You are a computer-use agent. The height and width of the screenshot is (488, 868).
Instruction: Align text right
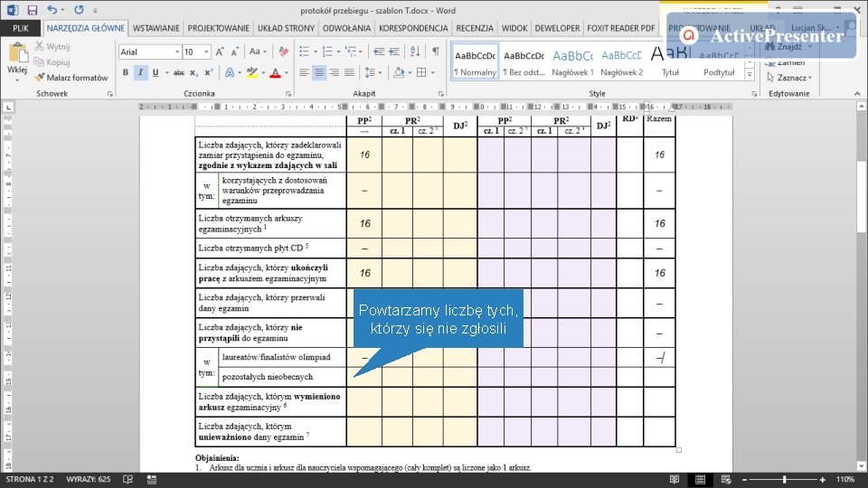tap(335, 72)
